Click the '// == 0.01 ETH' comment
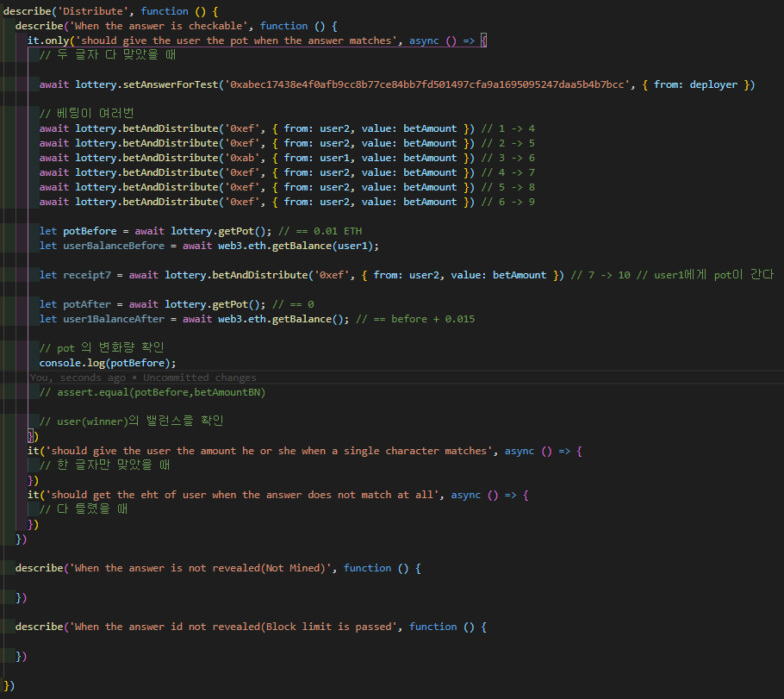 pyautogui.click(x=320, y=231)
